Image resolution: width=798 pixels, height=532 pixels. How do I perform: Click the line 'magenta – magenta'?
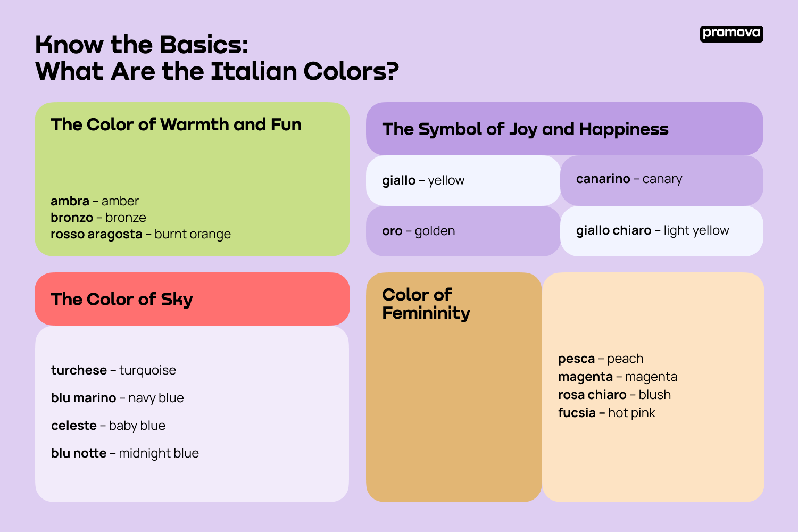tap(618, 377)
